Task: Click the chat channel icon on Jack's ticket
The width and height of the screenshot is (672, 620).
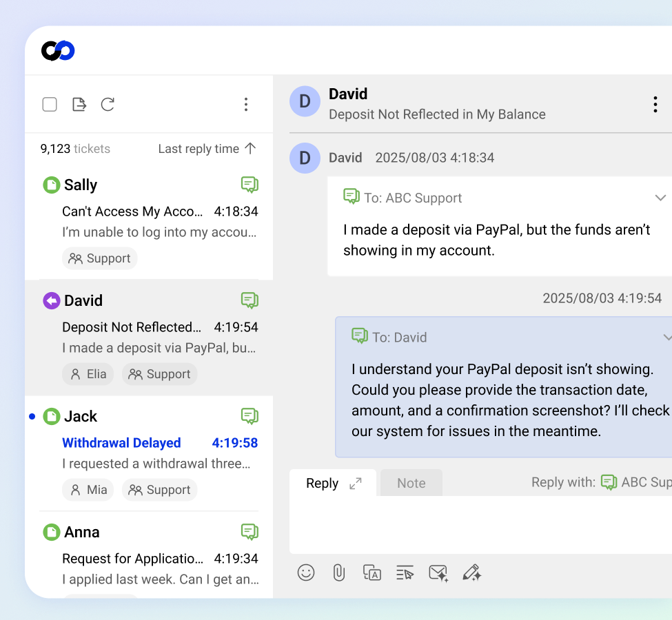Action: pyautogui.click(x=250, y=416)
